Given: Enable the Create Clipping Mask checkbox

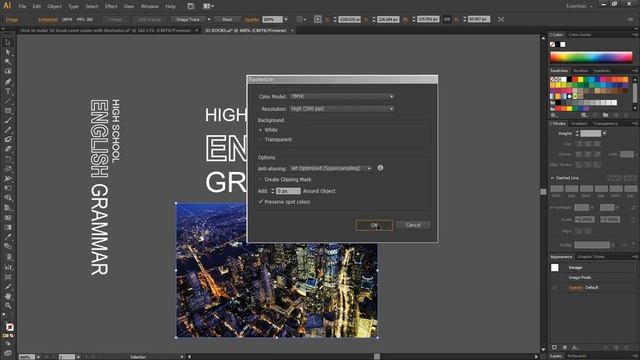Looking at the screenshot, I should click(260, 180).
